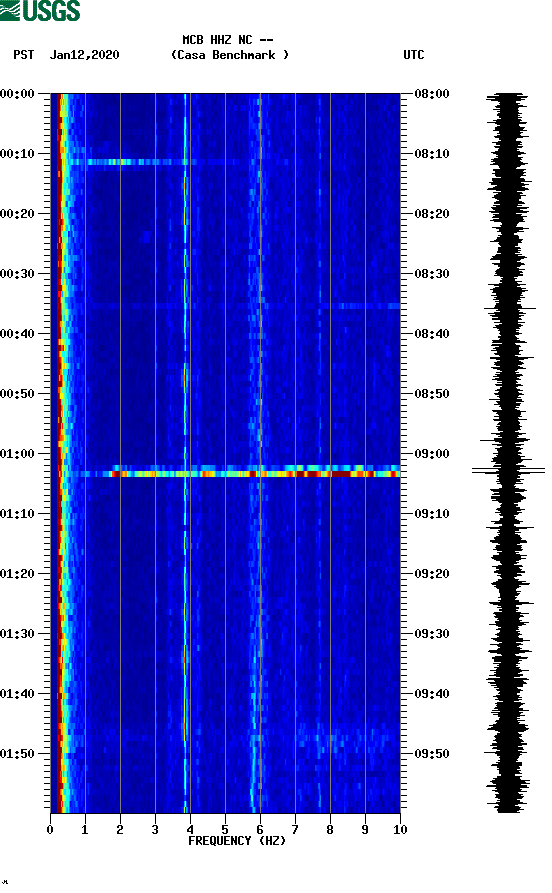This screenshot has height=893, width=552.
Task: Select the station title 'MCB HHZ NC --'
Action: 228,40
